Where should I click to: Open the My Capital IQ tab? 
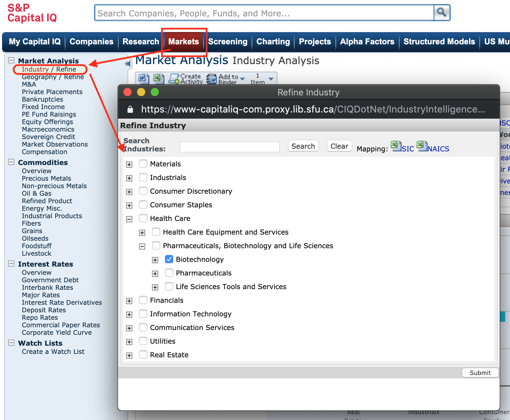coord(34,42)
